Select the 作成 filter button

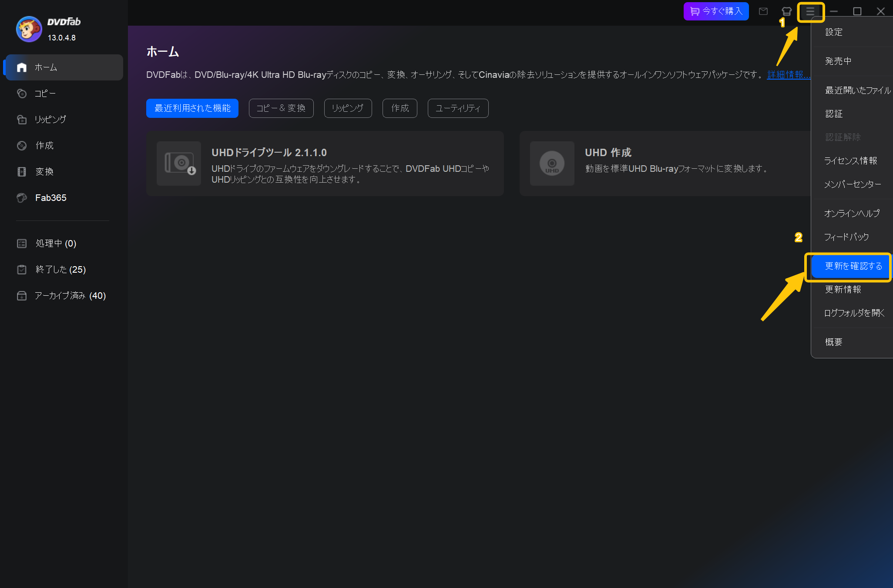tap(400, 108)
